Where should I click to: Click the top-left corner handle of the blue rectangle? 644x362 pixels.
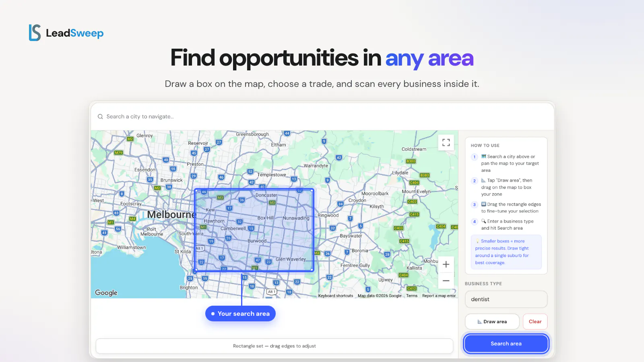[x=196, y=190]
